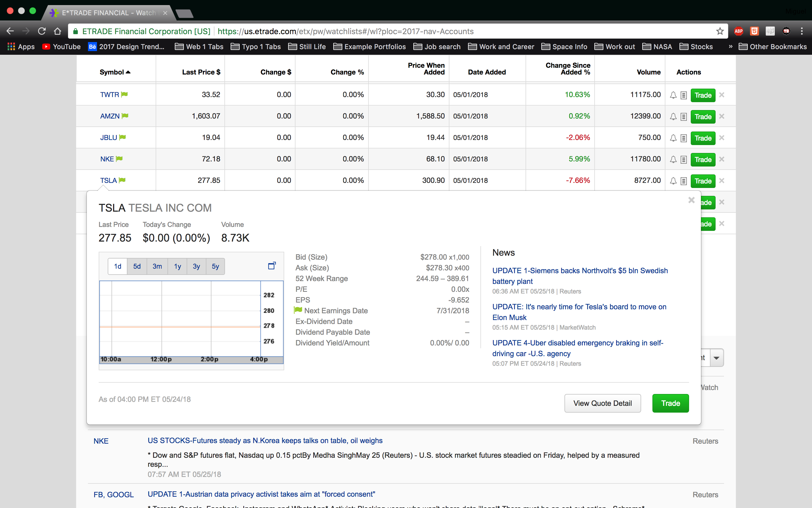Switch the TSLA chart to 1d
Image resolution: width=812 pixels, height=508 pixels.
coord(118,266)
